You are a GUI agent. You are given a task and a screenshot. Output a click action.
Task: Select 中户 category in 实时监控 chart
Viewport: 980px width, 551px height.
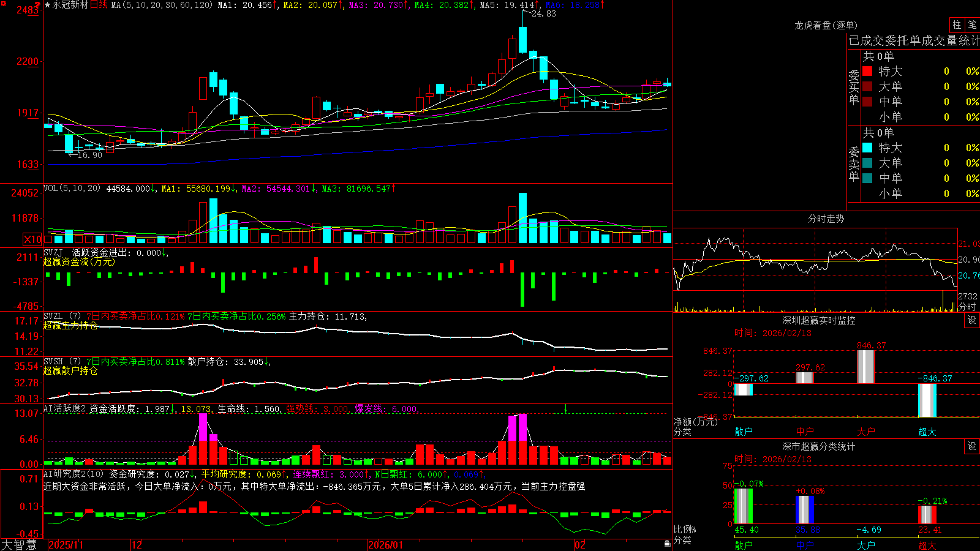[x=805, y=432]
